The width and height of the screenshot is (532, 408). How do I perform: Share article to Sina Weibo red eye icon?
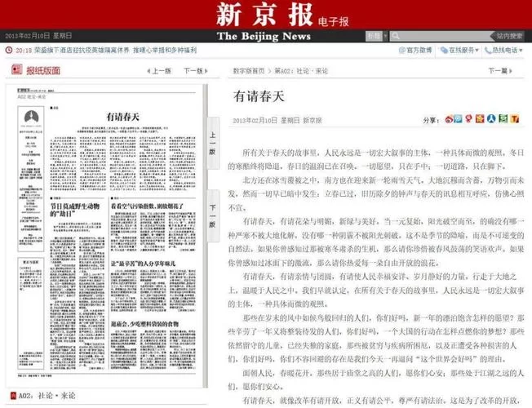[x=449, y=119]
